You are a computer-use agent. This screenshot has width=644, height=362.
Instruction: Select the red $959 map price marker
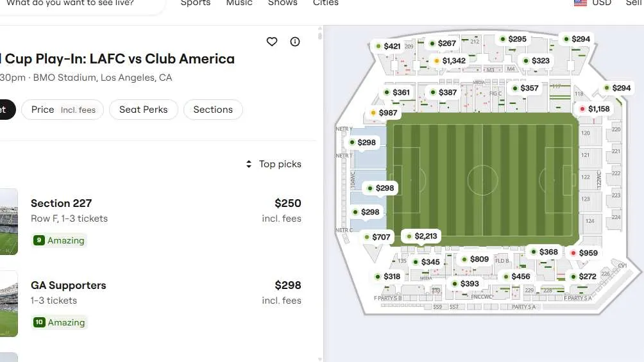click(x=584, y=253)
